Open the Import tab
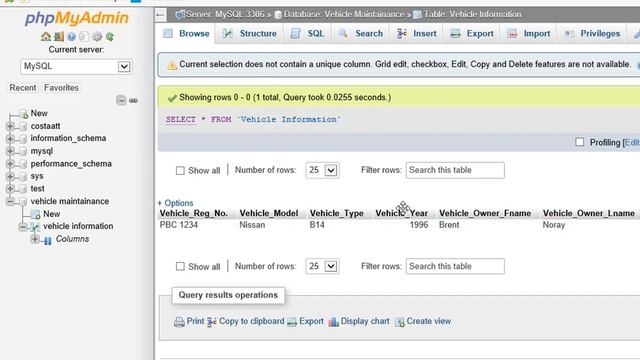 click(x=529, y=33)
